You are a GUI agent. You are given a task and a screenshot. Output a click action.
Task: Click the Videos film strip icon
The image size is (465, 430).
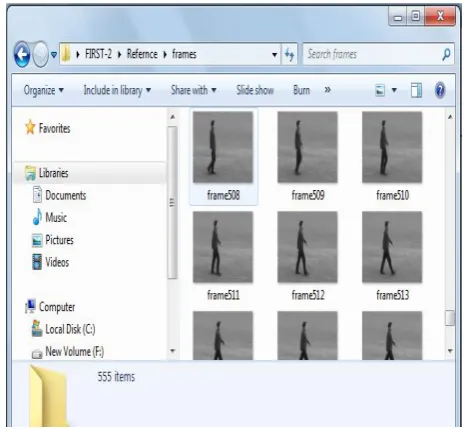tap(37, 262)
